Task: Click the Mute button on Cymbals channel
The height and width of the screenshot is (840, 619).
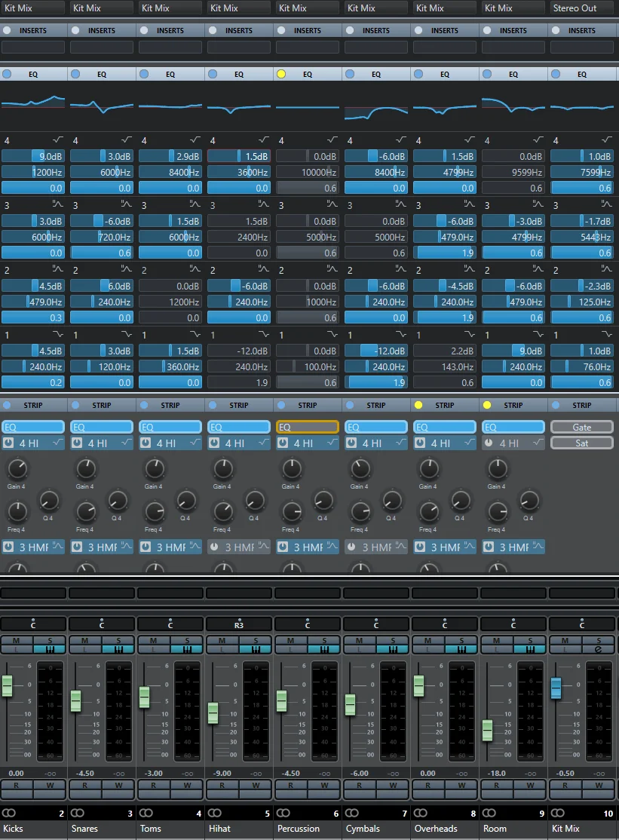Action: pyautogui.click(x=360, y=640)
